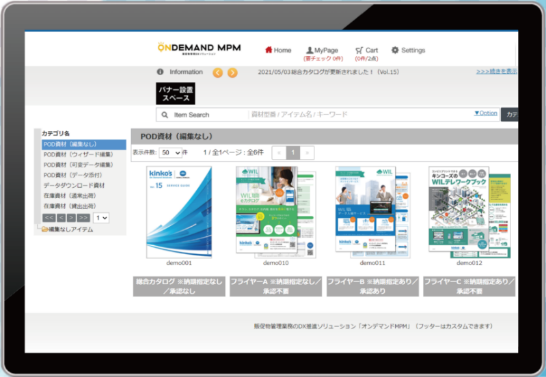Show previous information with orange left arrow
The width and height of the screenshot is (546, 377).
(x=218, y=72)
